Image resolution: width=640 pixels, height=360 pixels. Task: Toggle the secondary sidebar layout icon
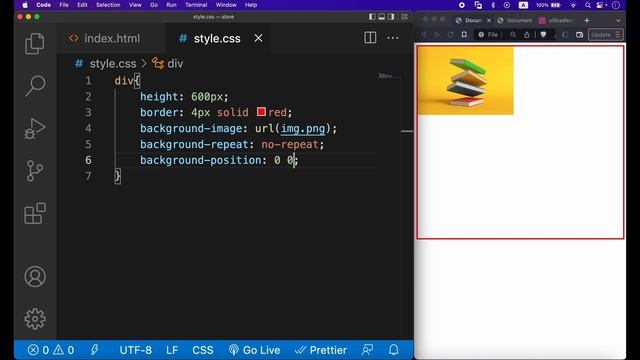[391, 17]
